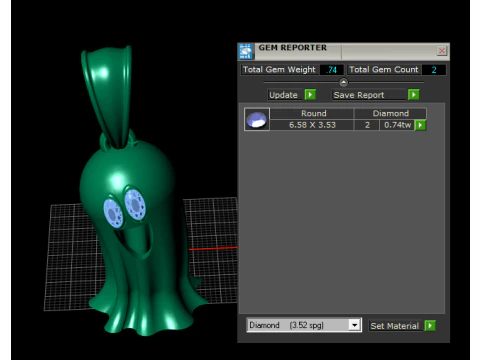Image resolution: width=480 pixels, height=360 pixels.
Task: Click the green arrow beside Save Report
Action: (x=414, y=95)
